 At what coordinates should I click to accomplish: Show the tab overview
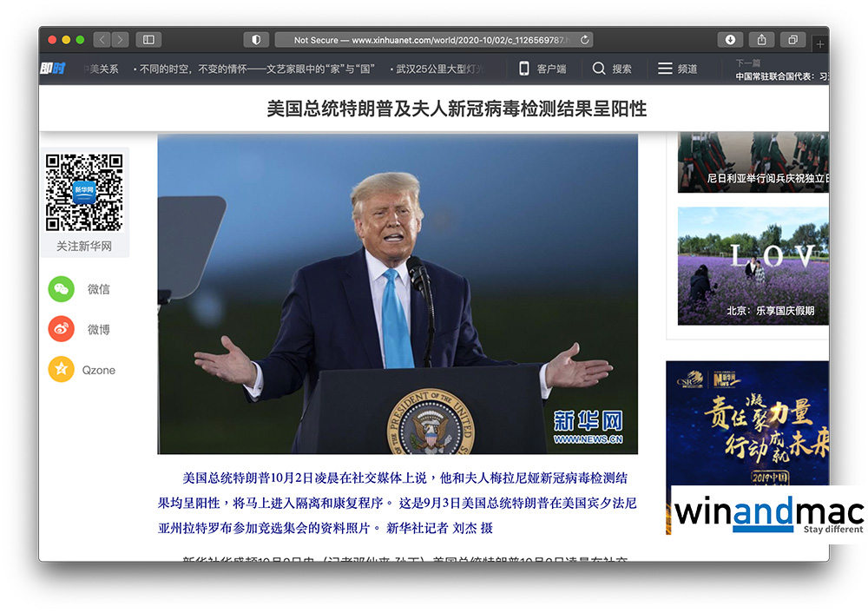792,40
